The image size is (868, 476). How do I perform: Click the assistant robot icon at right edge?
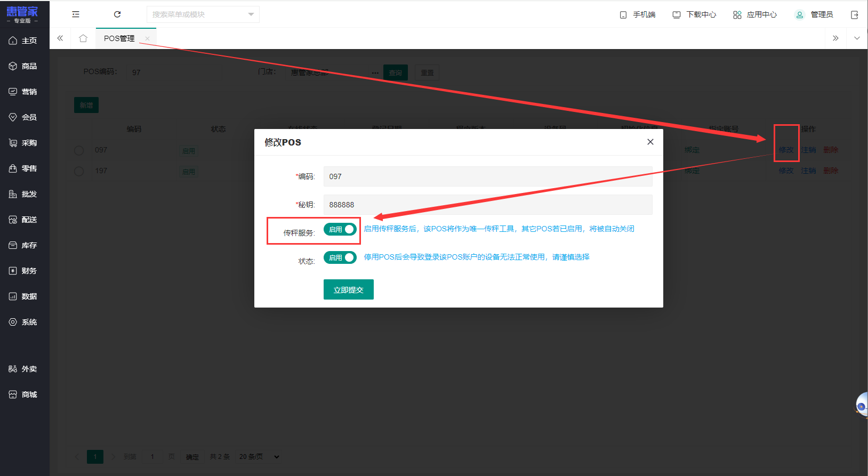(x=862, y=405)
